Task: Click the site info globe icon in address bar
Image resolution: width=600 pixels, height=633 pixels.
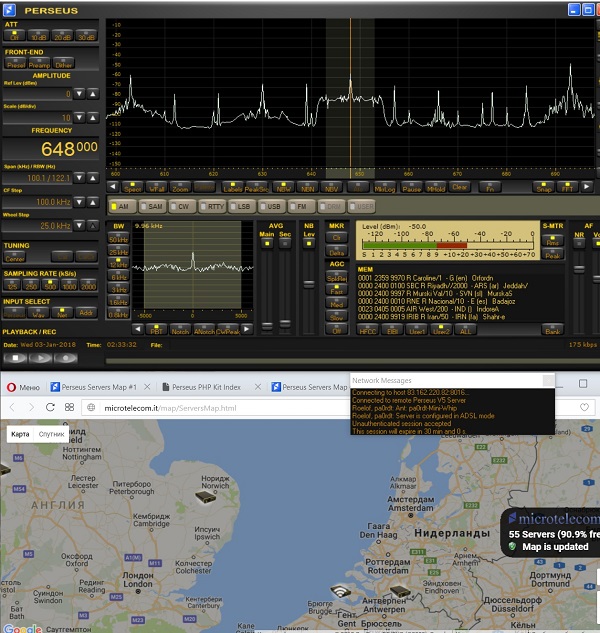Action: (x=91, y=407)
